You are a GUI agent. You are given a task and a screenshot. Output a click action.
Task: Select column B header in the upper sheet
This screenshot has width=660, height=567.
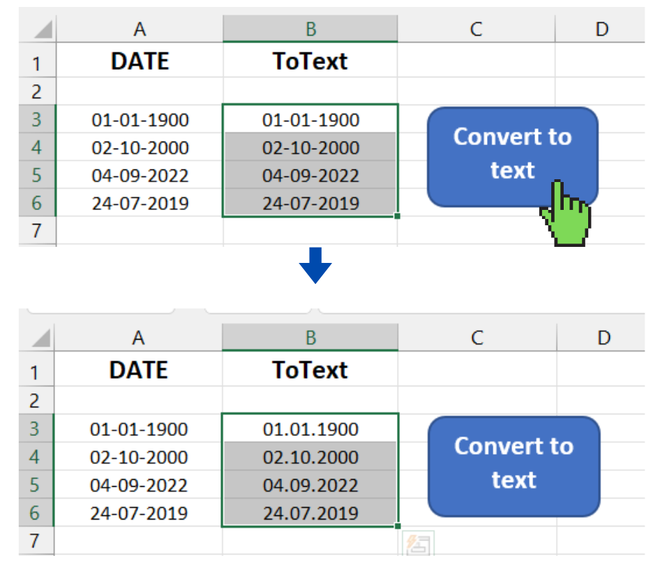(x=310, y=29)
